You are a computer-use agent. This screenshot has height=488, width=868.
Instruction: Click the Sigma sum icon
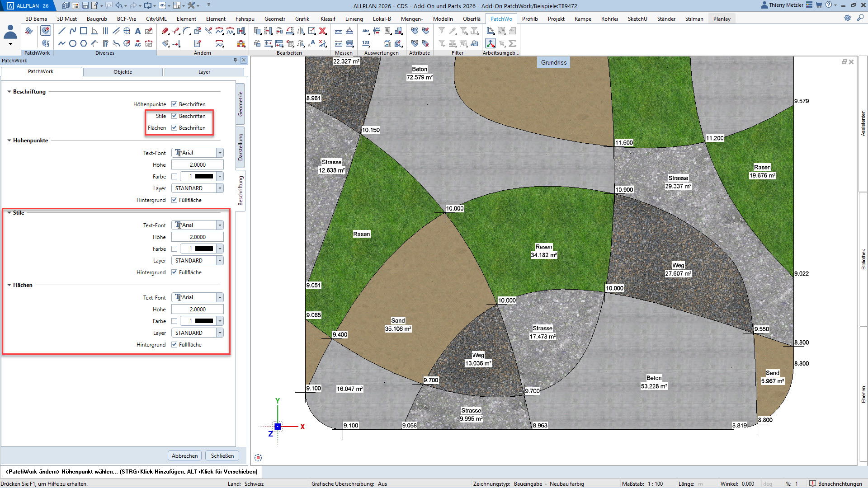(x=512, y=44)
